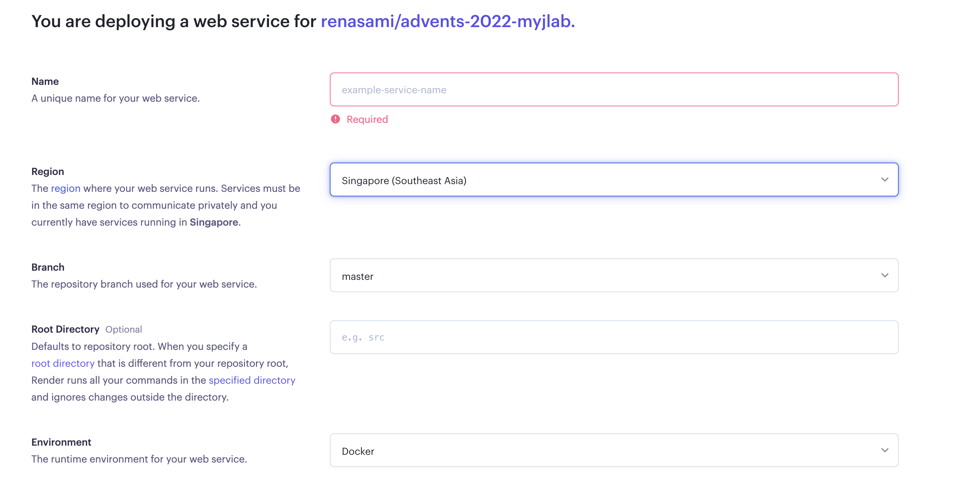Click the Branch dropdown chevron arrow
Image resolution: width=980 pixels, height=490 pixels.
(885, 275)
